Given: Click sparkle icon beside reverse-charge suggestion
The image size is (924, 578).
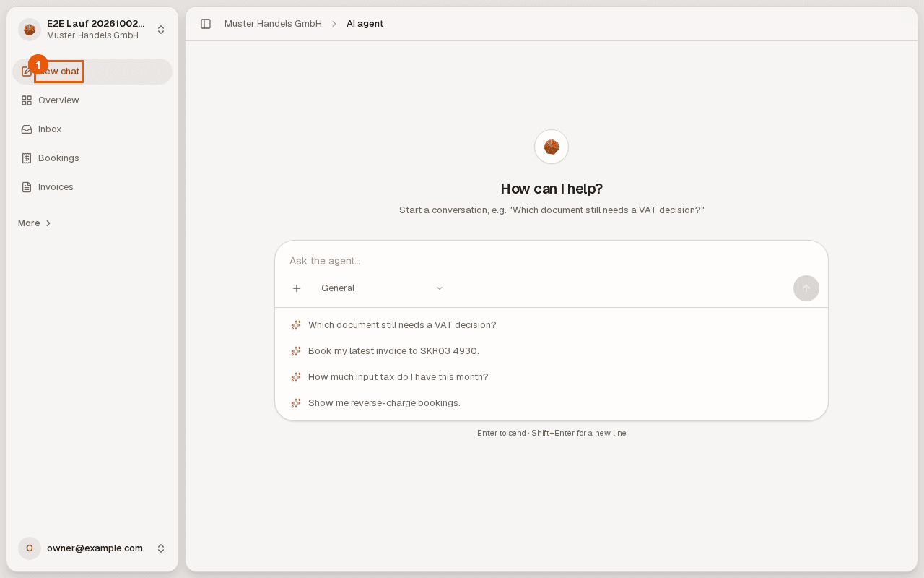Looking at the screenshot, I should (296, 403).
